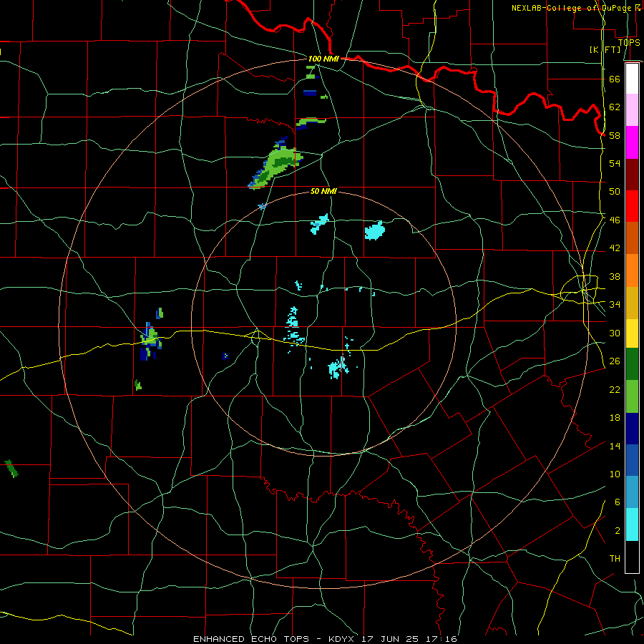The height and width of the screenshot is (644, 644).
Task: Pick the cyan swatch above TH
Action: click(632, 525)
